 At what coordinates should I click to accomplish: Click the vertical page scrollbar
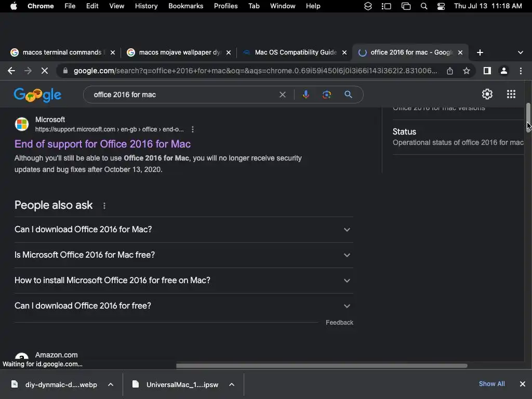pyautogui.click(x=528, y=117)
